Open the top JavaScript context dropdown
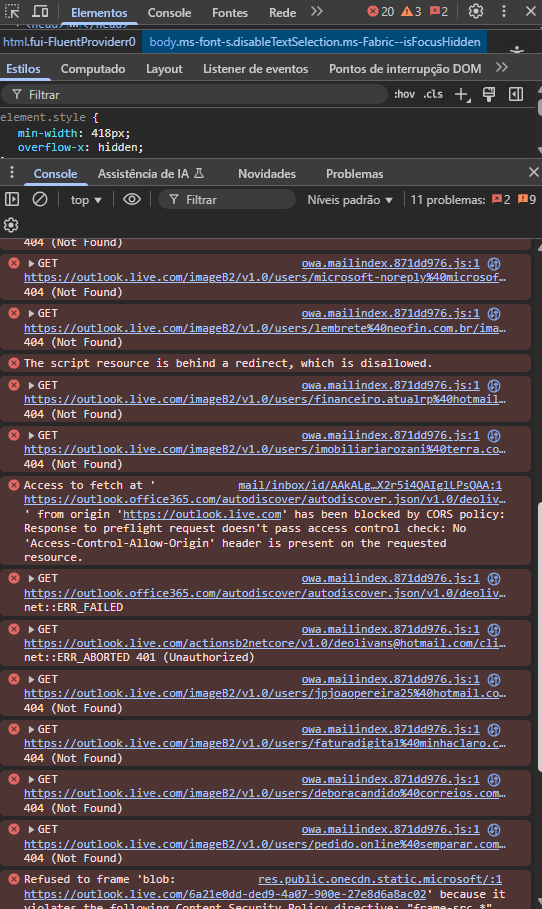Image resolution: width=542 pixels, height=909 pixels. (86, 200)
